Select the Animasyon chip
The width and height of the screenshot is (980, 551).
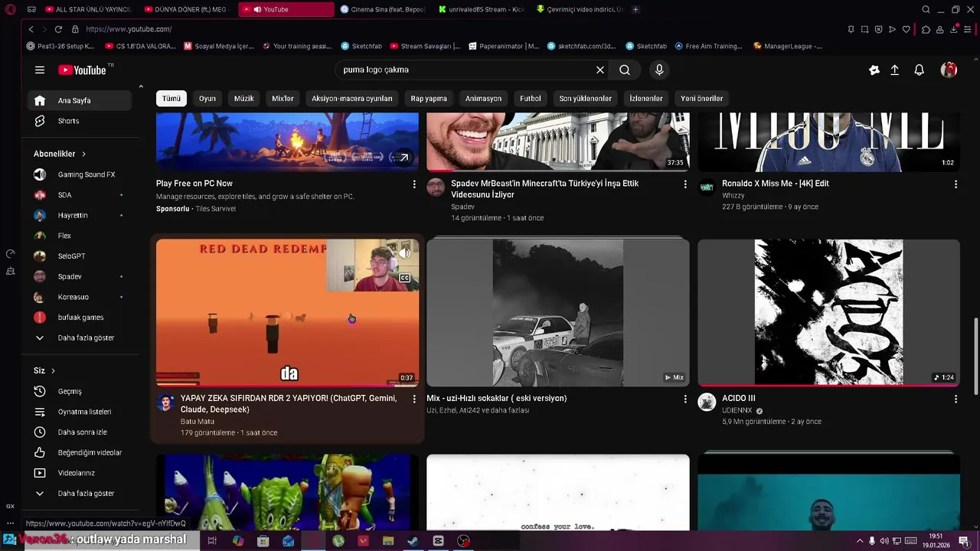[x=483, y=98]
